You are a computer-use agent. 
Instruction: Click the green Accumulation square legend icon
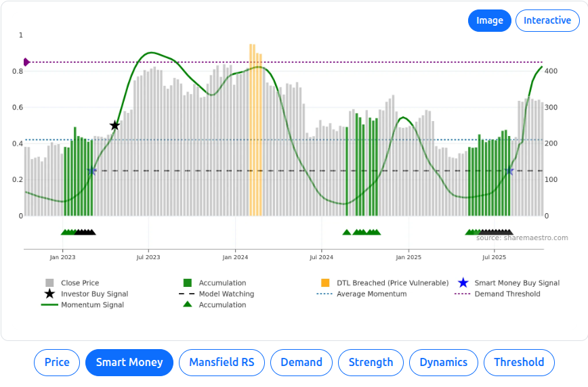[188, 283]
